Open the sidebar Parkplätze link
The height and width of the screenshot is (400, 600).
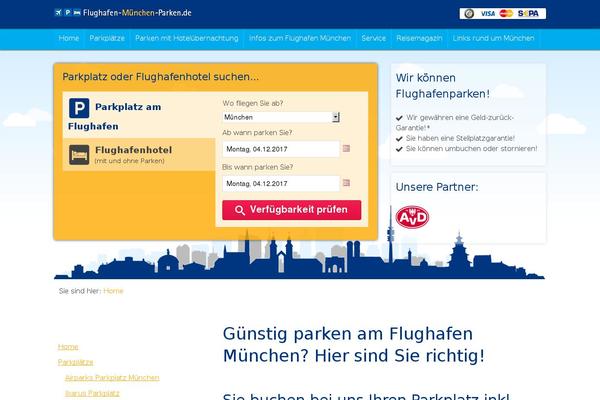tap(75, 362)
